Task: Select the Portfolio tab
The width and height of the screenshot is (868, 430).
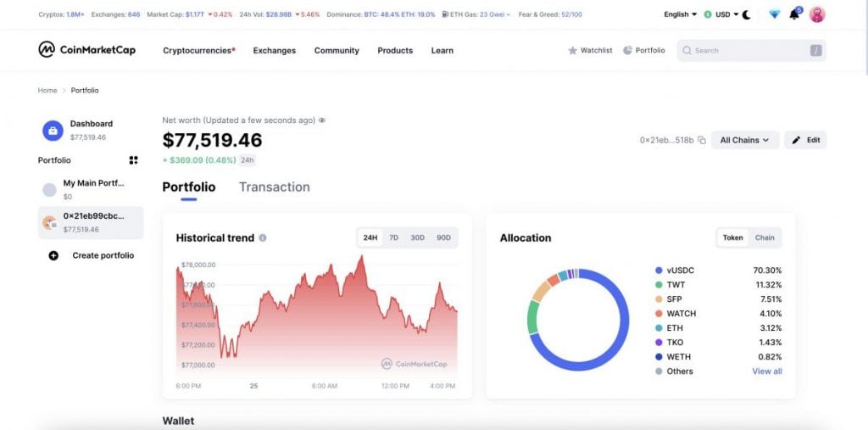Action: (189, 187)
